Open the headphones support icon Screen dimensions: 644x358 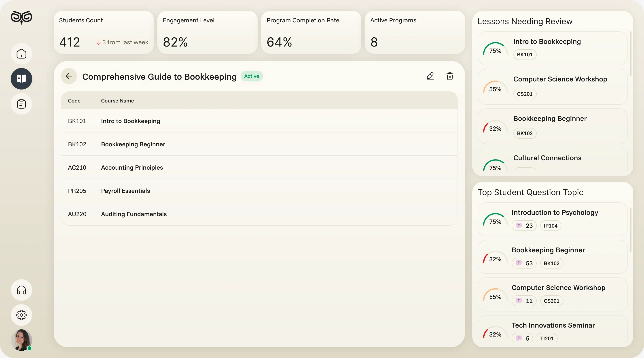(x=21, y=290)
